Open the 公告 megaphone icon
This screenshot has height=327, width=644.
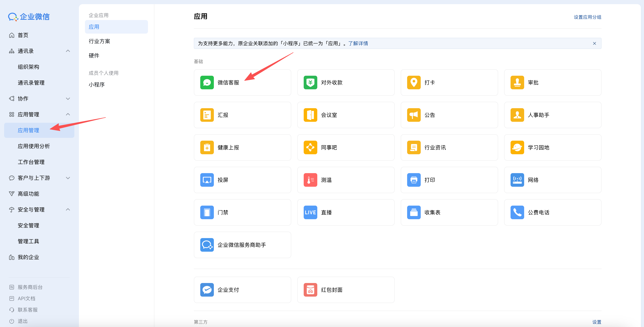point(414,115)
